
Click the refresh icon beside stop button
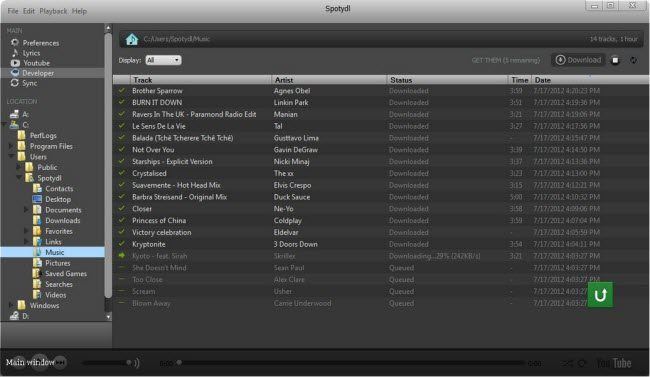click(x=633, y=61)
